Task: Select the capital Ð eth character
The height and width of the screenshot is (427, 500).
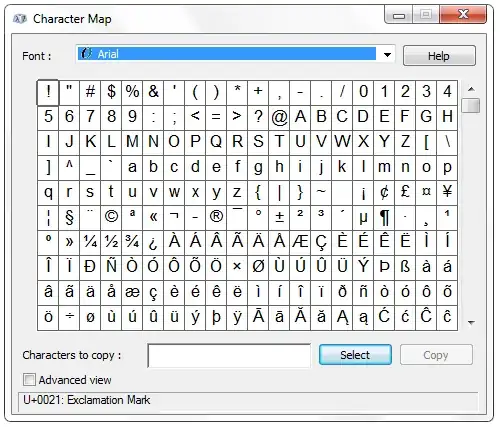Action: coord(90,268)
